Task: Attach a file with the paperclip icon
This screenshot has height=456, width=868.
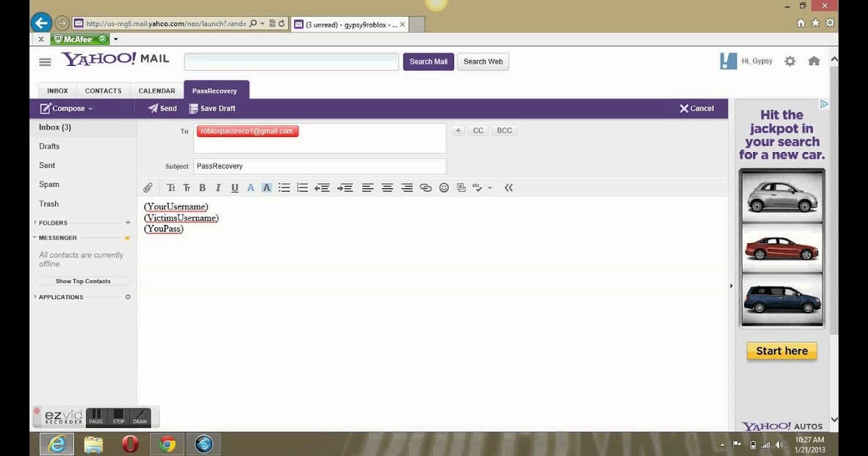Action: pyautogui.click(x=148, y=188)
